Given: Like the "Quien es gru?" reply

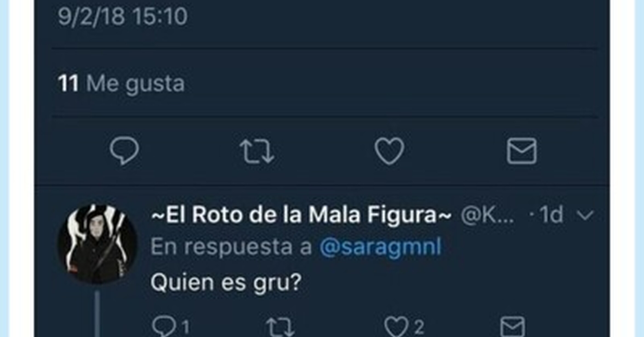Looking at the screenshot, I should (396, 326).
